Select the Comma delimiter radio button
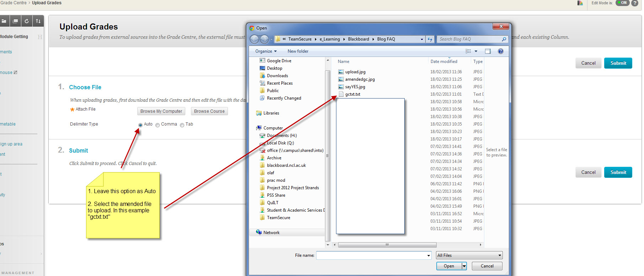The width and height of the screenshot is (644, 276). click(x=158, y=125)
